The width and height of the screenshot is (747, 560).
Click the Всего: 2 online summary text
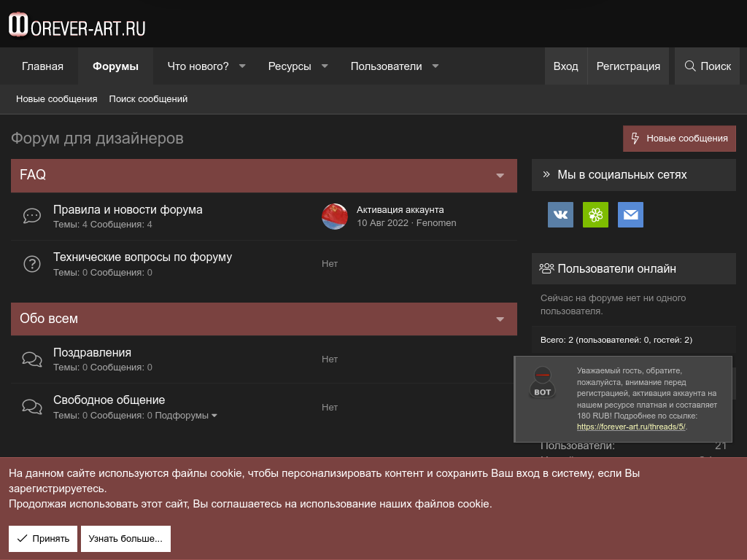click(x=616, y=340)
